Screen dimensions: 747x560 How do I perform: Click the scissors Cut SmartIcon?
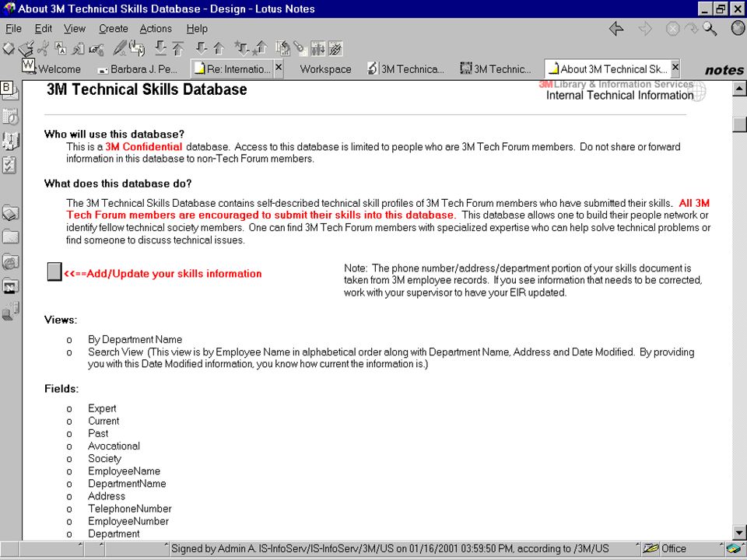pos(43,48)
